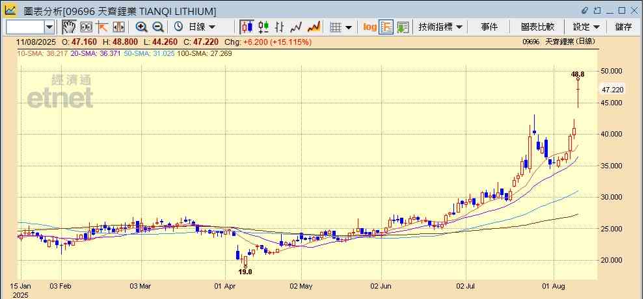
Task: Click the 事件 button
Action: click(489, 27)
